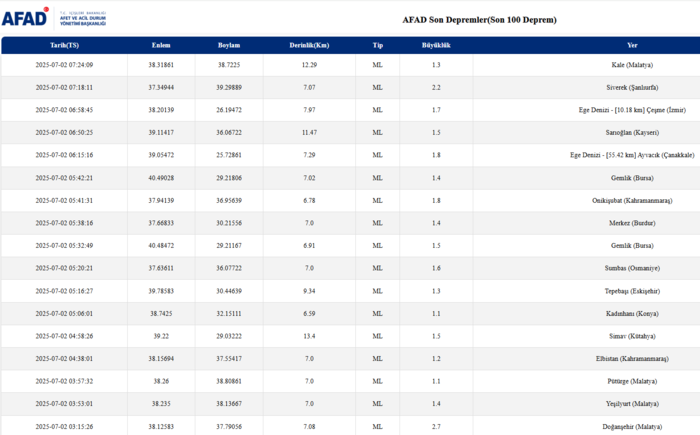Screen dimensions: 700x435
Task: Select date 2025-07-02 03:15:26
Action: pos(64,427)
